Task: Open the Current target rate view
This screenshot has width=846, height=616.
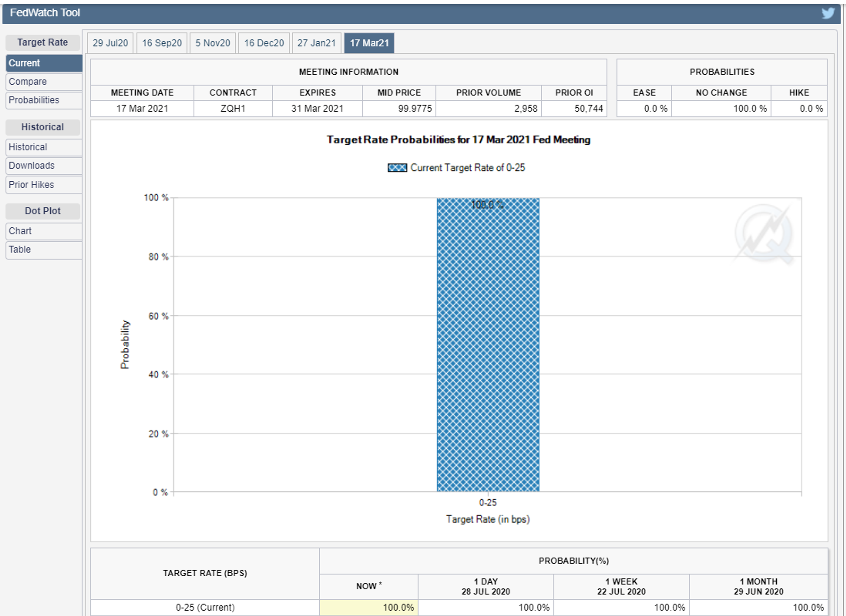Action: click(44, 63)
